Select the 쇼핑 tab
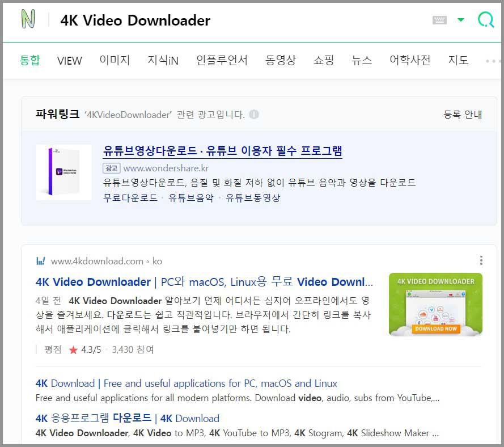504x447 pixels. 324,60
